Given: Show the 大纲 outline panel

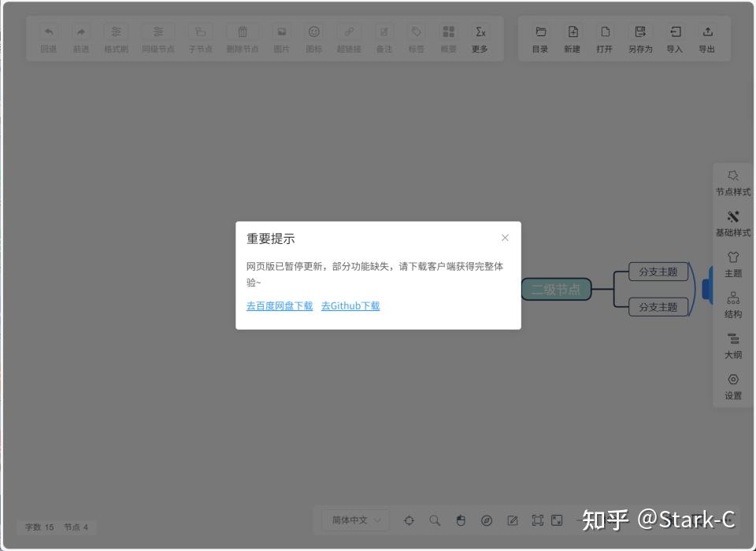Looking at the screenshot, I should tap(733, 346).
